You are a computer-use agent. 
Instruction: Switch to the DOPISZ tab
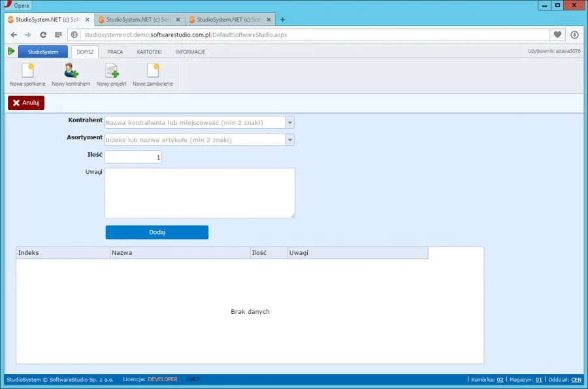pyautogui.click(x=85, y=52)
